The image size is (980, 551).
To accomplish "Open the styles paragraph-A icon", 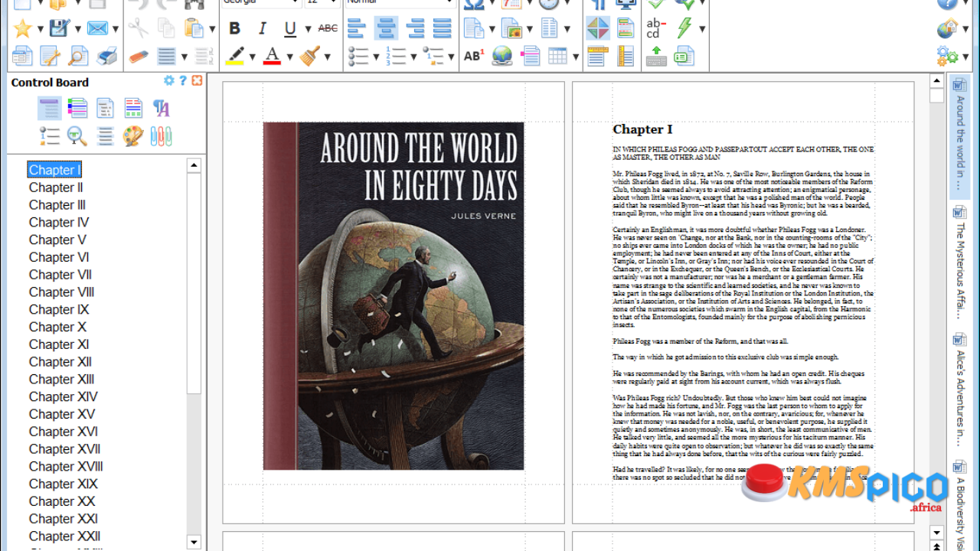I will (x=161, y=108).
